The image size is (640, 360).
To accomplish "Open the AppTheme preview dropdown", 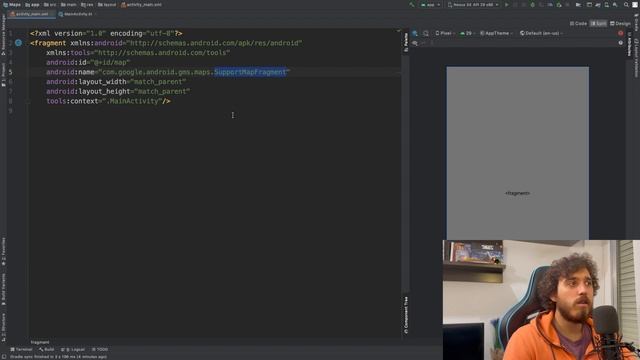I will [x=496, y=33].
